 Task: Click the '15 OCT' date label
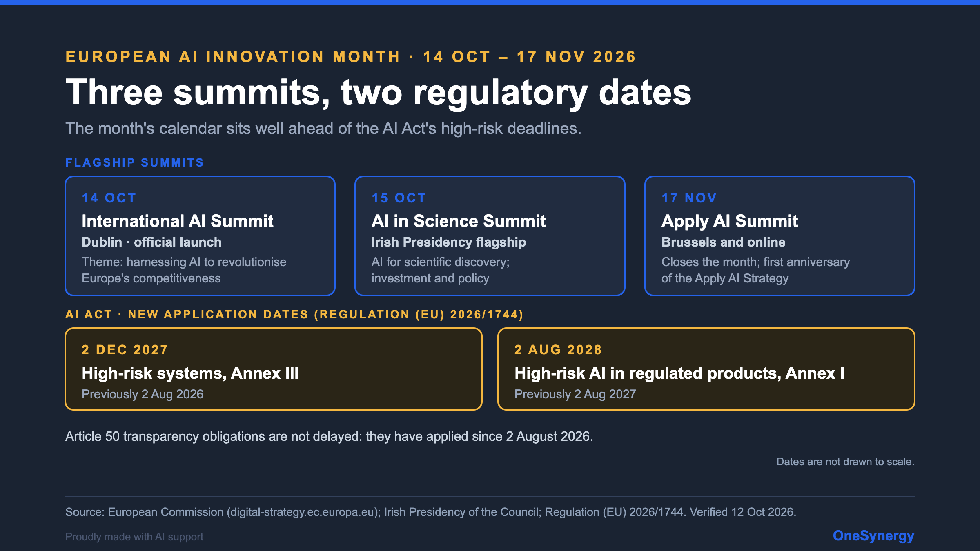click(x=399, y=198)
